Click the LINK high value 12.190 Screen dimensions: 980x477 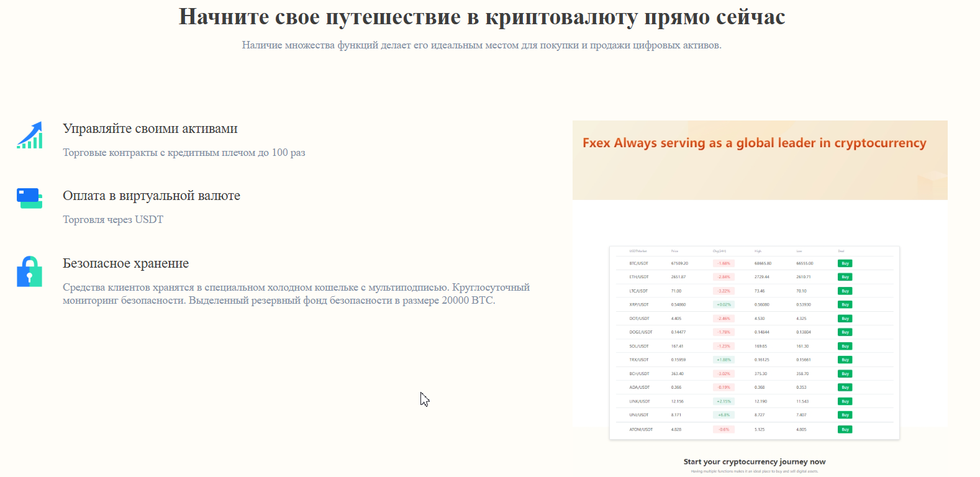(760, 401)
